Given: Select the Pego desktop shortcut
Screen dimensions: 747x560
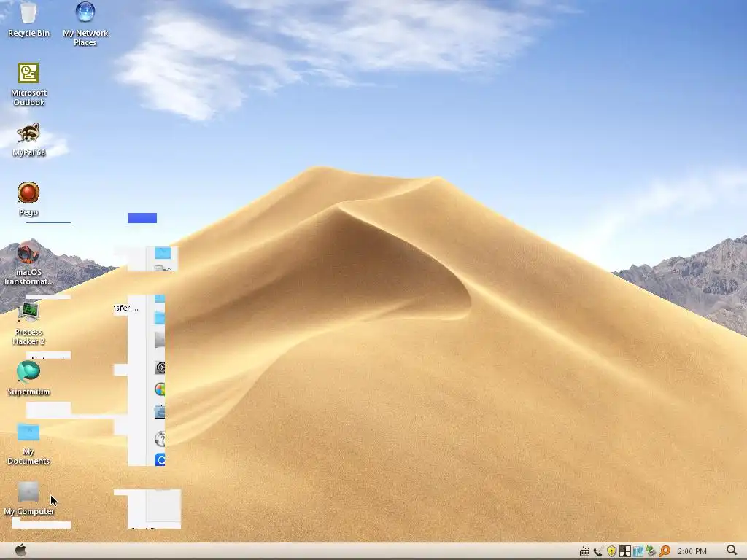Looking at the screenshot, I should click(x=28, y=200).
